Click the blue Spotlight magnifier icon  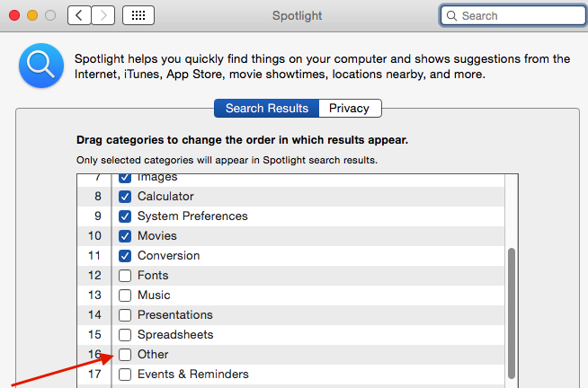pyautogui.click(x=41, y=66)
